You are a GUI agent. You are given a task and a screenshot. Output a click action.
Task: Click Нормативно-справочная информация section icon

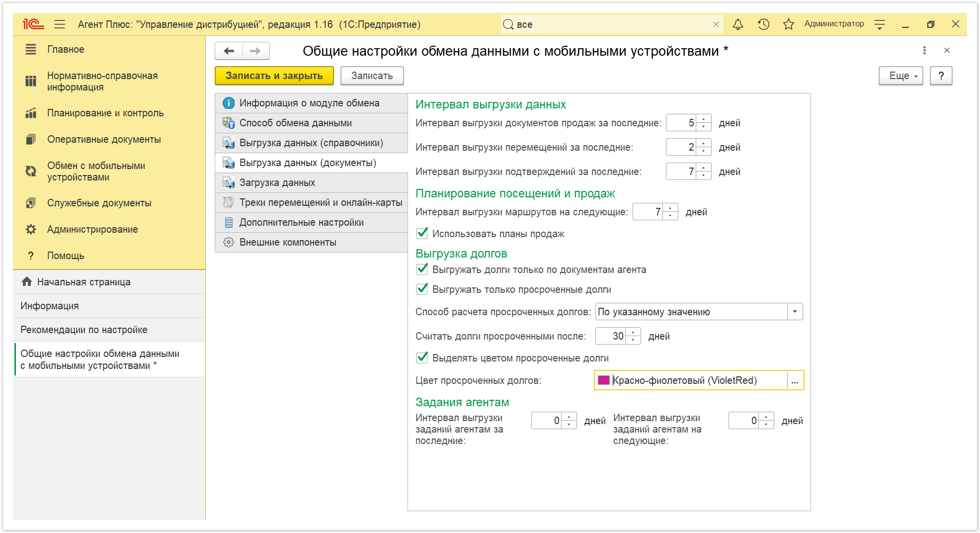pos(31,81)
